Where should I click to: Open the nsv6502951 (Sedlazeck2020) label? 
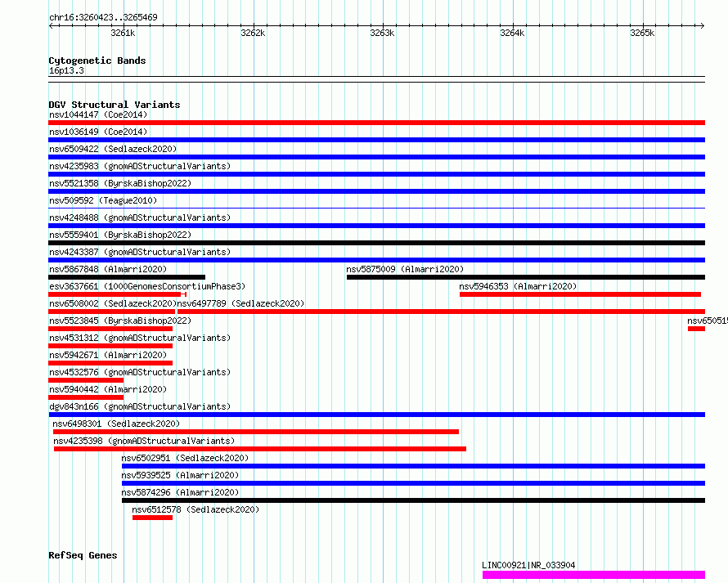click(x=185, y=458)
